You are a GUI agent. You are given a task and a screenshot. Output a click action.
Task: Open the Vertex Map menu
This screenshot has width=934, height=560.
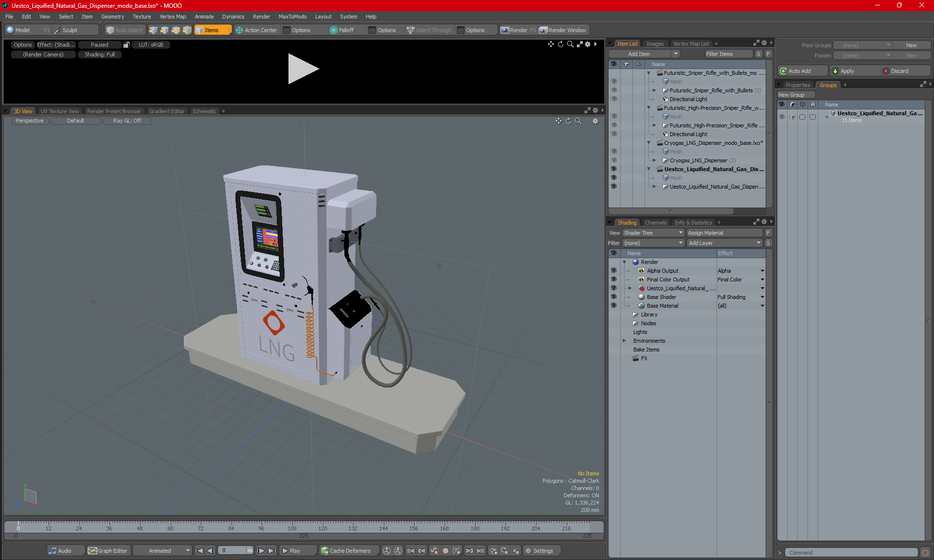(173, 17)
